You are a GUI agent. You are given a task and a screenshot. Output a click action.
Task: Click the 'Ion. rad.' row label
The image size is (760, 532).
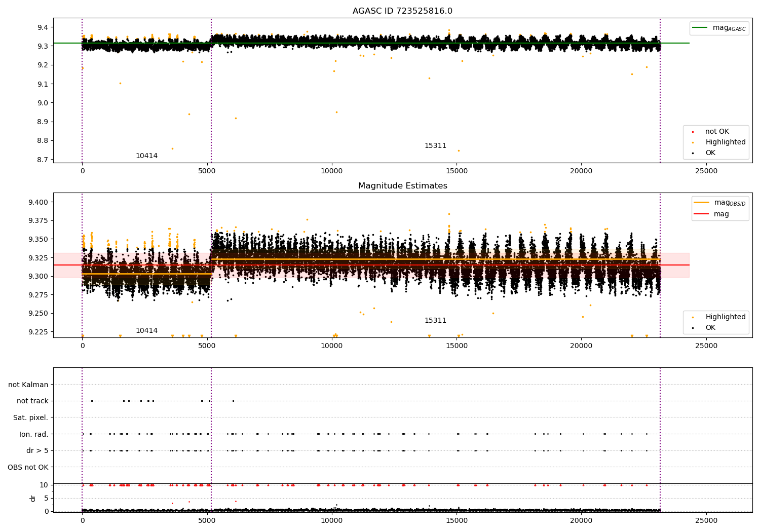34,435
